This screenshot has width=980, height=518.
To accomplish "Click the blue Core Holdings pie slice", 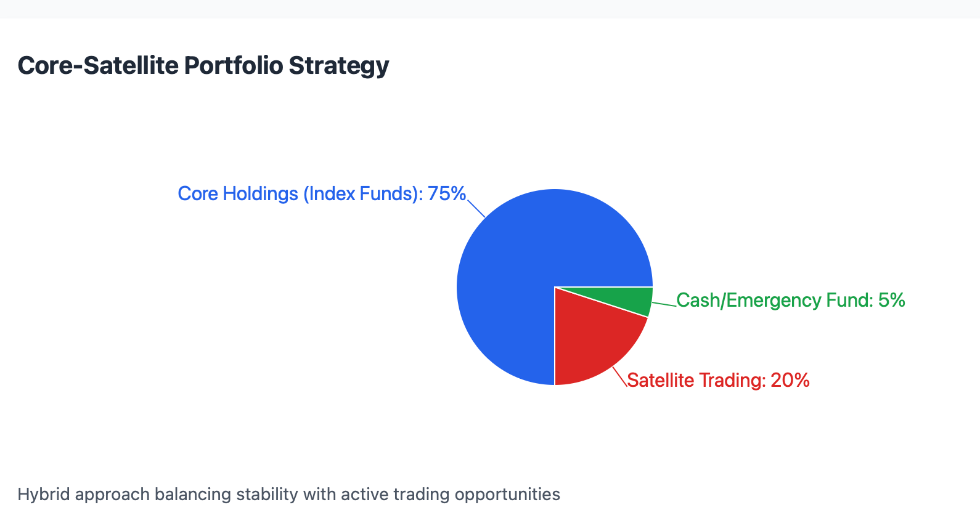I will (x=512, y=259).
